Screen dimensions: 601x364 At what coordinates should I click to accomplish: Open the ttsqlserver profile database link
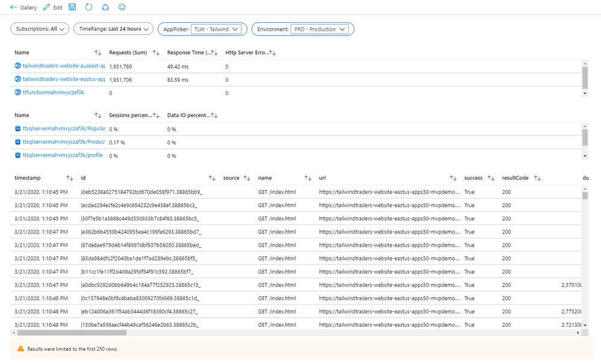(63, 155)
